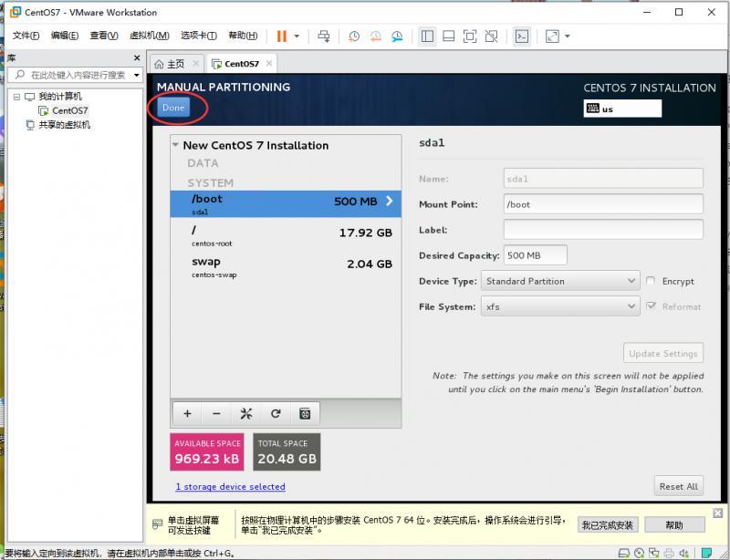730x560 pixels.
Task: Open the File System dropdown
Action: click(560, 306)
